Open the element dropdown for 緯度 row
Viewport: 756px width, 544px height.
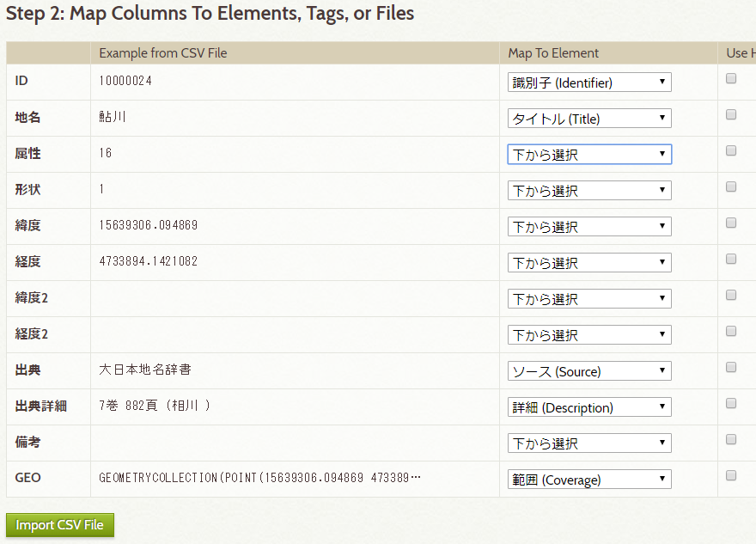(x=589, y=226)
